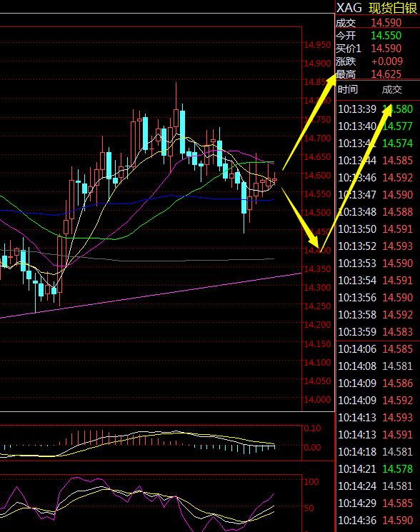
Task: Click the 0.10 label on MACD axis
Action: tap(312, 428)
